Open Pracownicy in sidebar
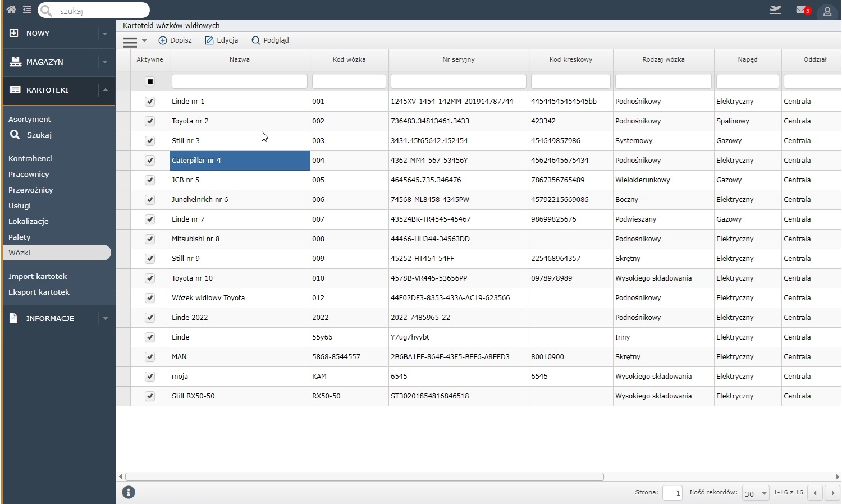This screenshot has width=842, height=504. click(x=29, y=174)
